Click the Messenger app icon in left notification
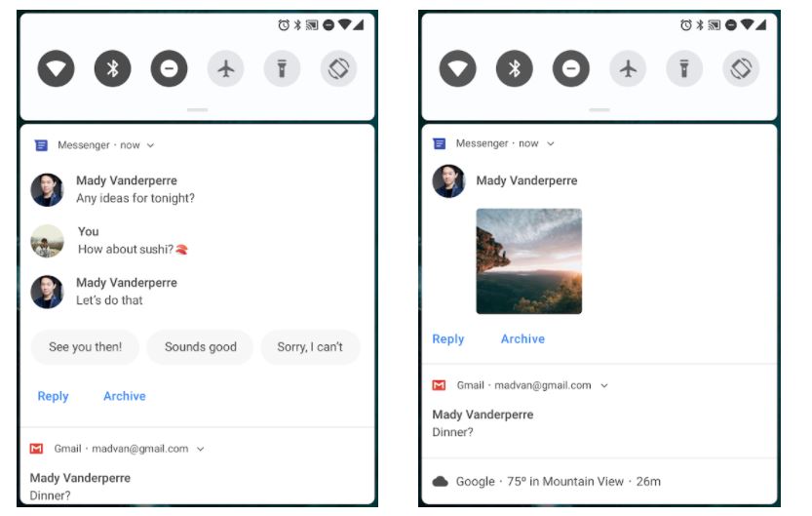The height and width of the screenshot is (516, 812). 41,145
